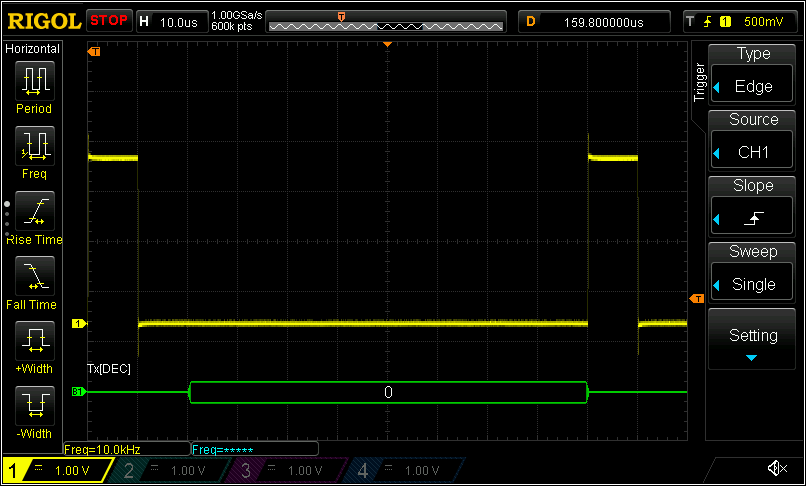
Task: Select the Freq measurement icon
Action: (34, 146)
